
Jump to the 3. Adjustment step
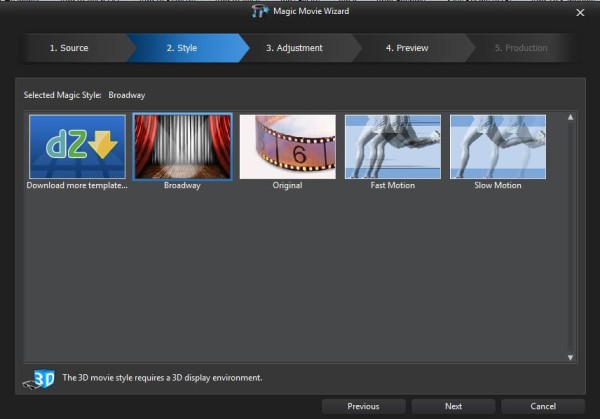(x=294, y=48)
